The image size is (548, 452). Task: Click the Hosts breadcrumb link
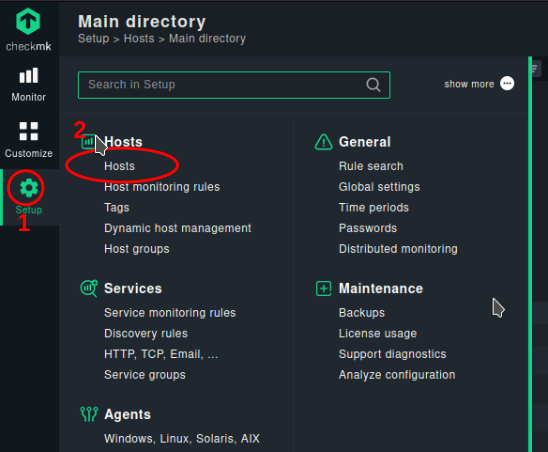coord(139,38)
